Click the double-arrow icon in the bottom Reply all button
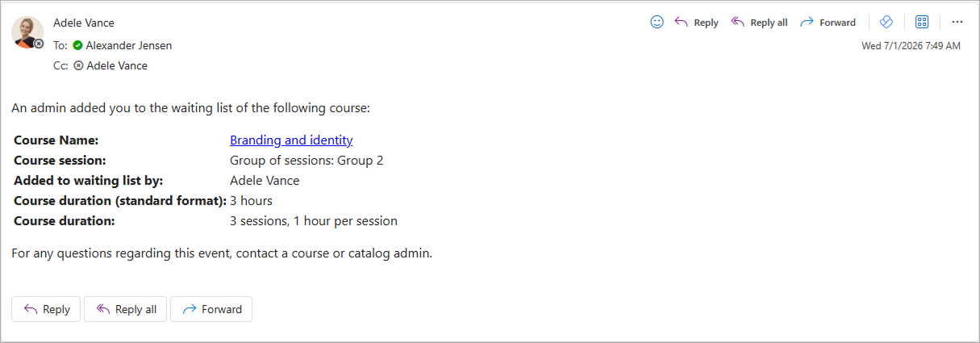The width and height of the screenshot is (980, 343). click(102, 309)
